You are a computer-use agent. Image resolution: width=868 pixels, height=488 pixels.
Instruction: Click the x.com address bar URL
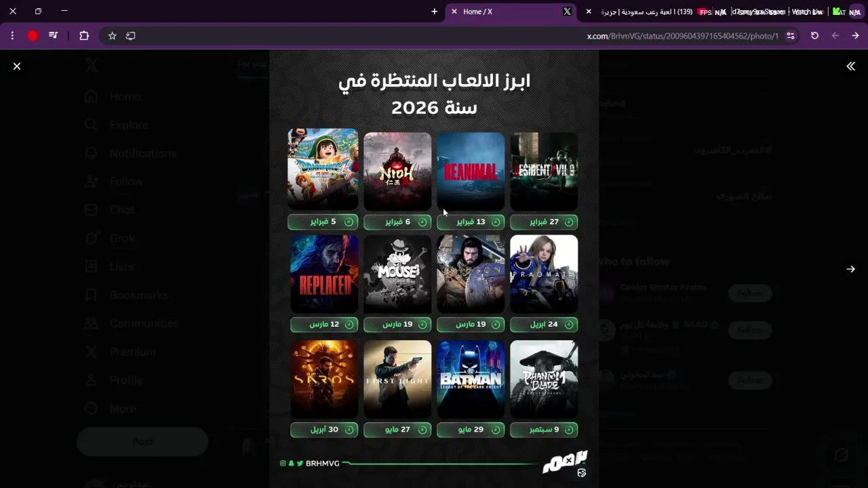click(682, 36)
